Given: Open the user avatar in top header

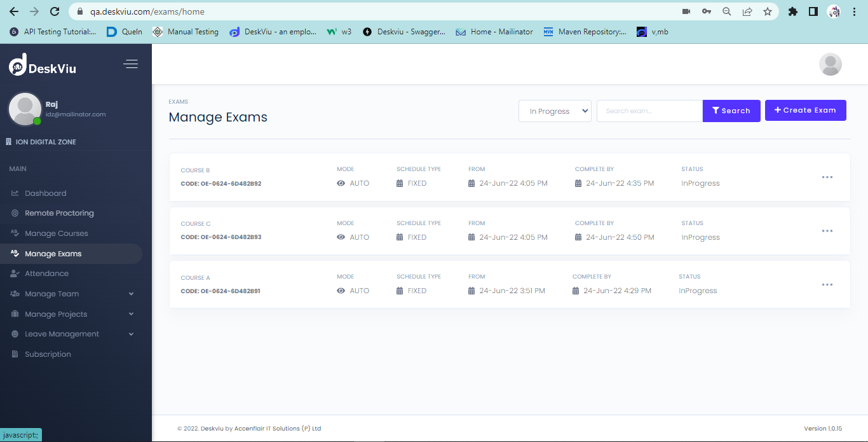Looking at the screenshot, I should coord(830,64).
